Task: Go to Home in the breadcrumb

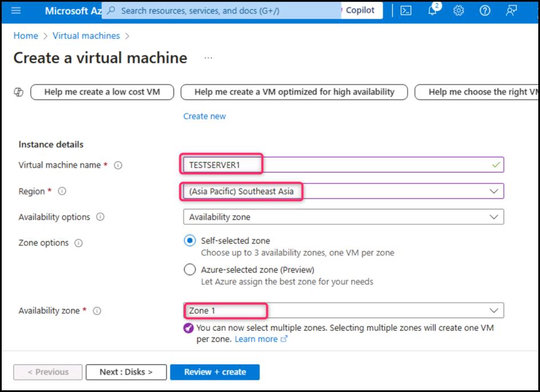Action: pos(26,35)
